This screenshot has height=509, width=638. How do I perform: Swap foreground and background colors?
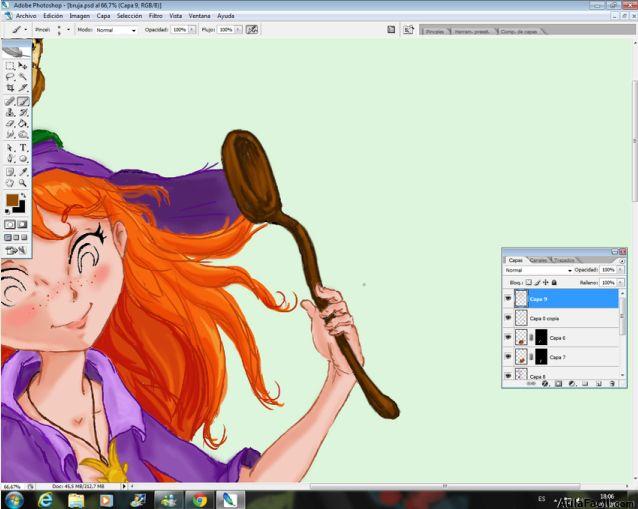pyautogui.click(x=23, y=195)
